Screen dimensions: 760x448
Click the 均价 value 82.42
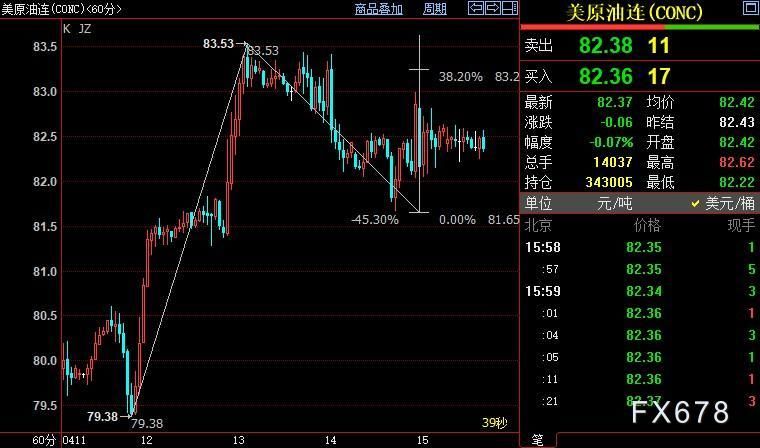coord(737,102)
